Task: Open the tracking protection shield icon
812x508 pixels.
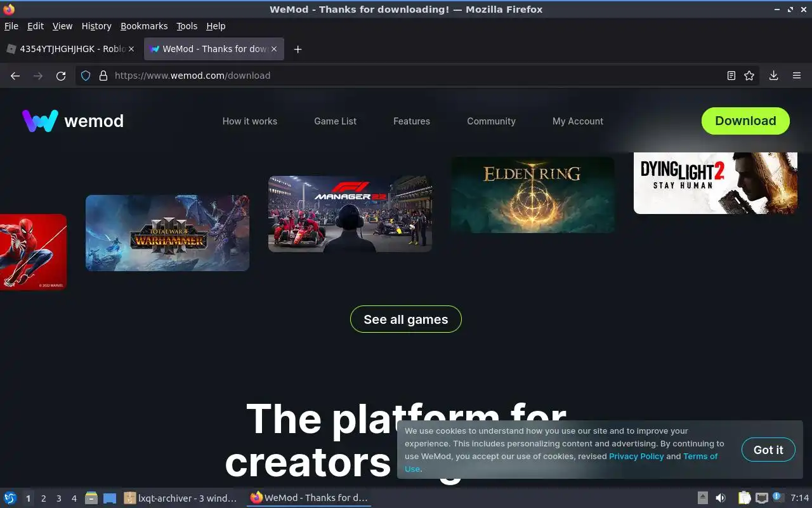Action: tap(86, 76)
